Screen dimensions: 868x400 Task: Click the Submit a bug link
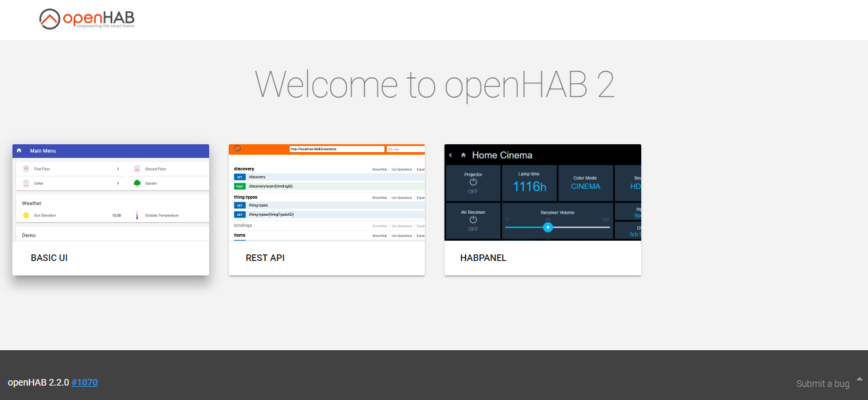tap(823, 383)
